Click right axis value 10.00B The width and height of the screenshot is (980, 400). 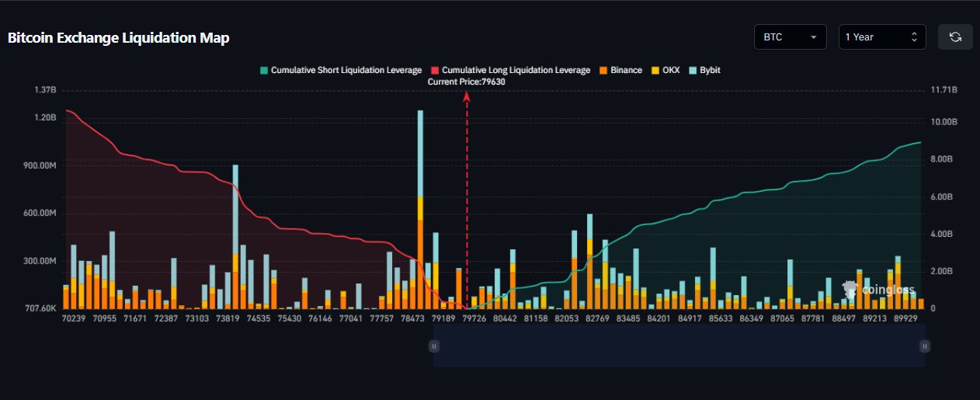click(945, 123)
